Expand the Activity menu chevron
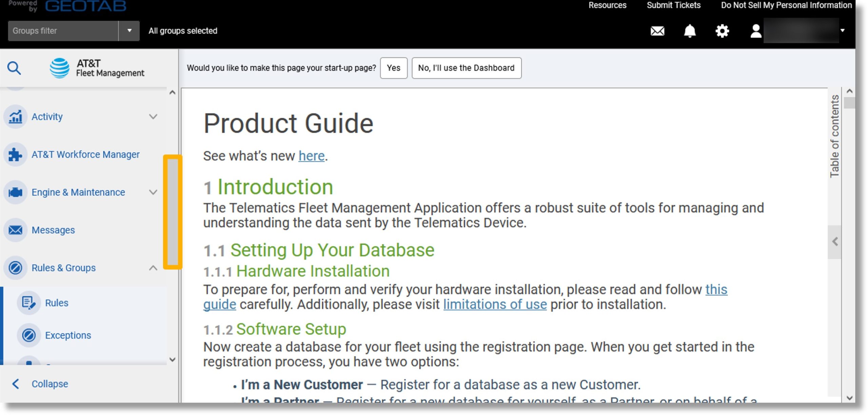The height and width of the screenshot is (415, 868). click(x=153, y=117)
